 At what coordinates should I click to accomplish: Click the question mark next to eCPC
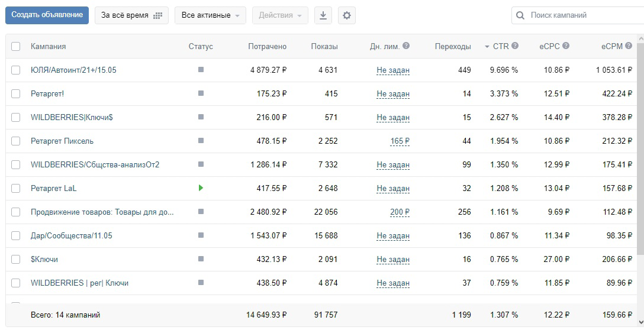point(565,46)
